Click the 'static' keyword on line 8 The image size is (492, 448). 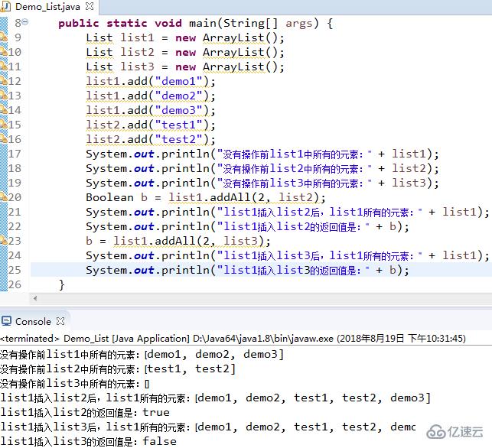(127, 24)
